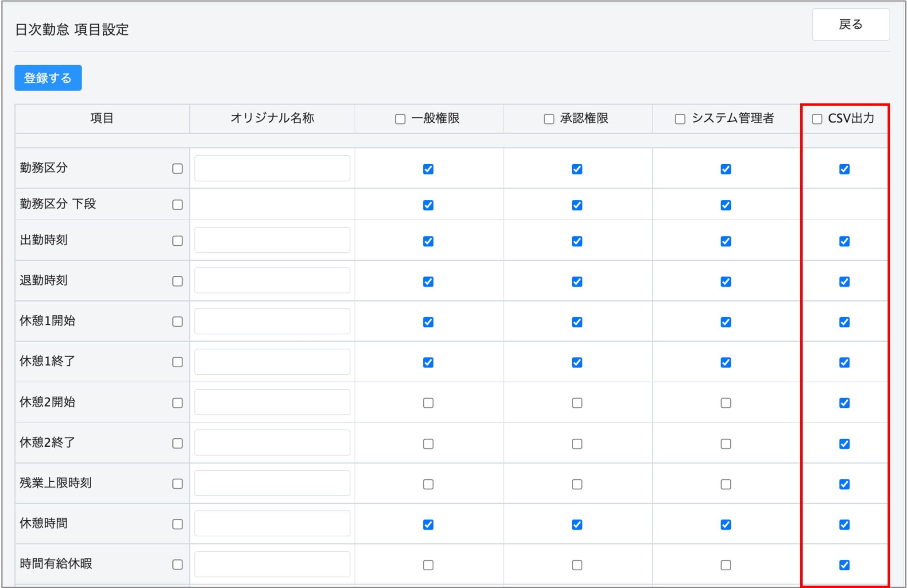Click オリジナル名称 input for 休憩1開始
This screenshot has width=907, height=588.
pyautogui.click(x=272, y=321)
